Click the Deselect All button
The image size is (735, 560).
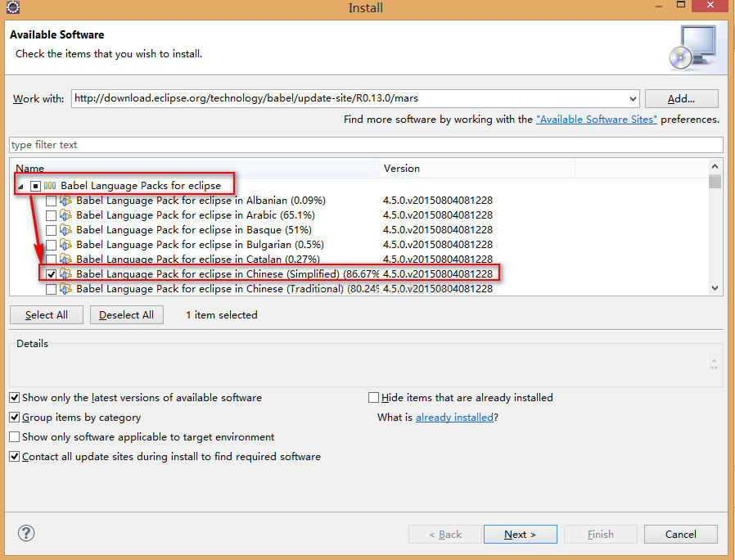click(x=127, y=314)
